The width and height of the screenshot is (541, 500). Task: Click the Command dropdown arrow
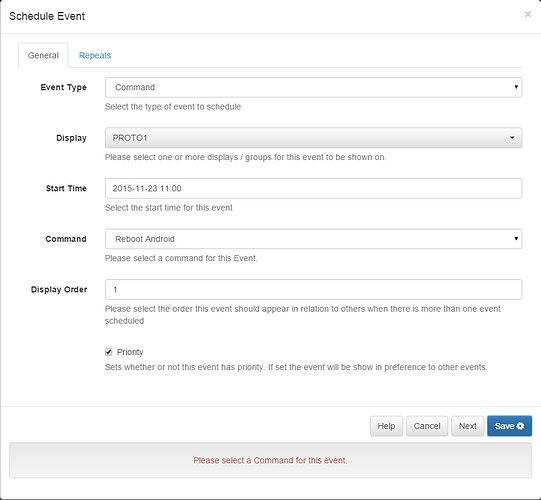516,238
